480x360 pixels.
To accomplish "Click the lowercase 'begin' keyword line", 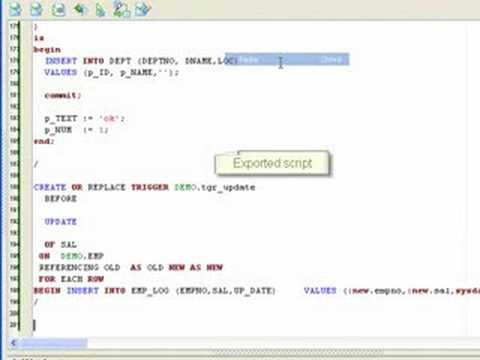I will [x=47, y=50].
